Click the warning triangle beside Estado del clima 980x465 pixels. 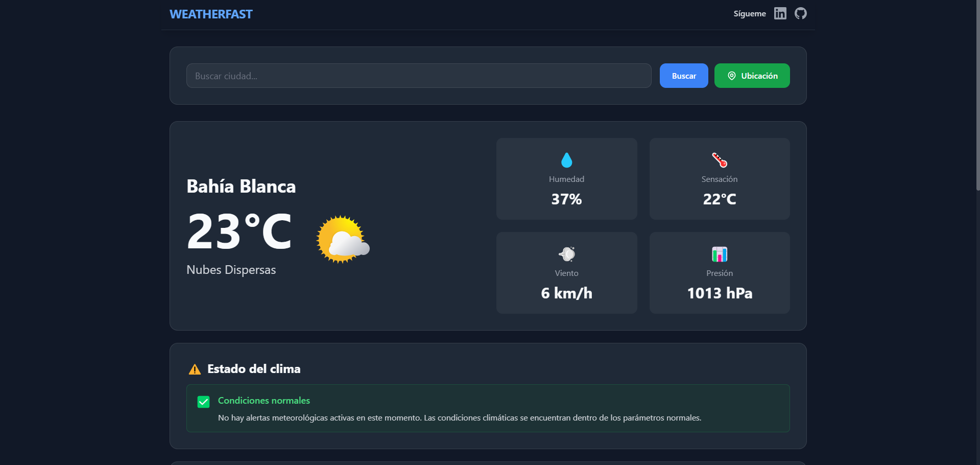pyautogui.click(x=195, y=369)
